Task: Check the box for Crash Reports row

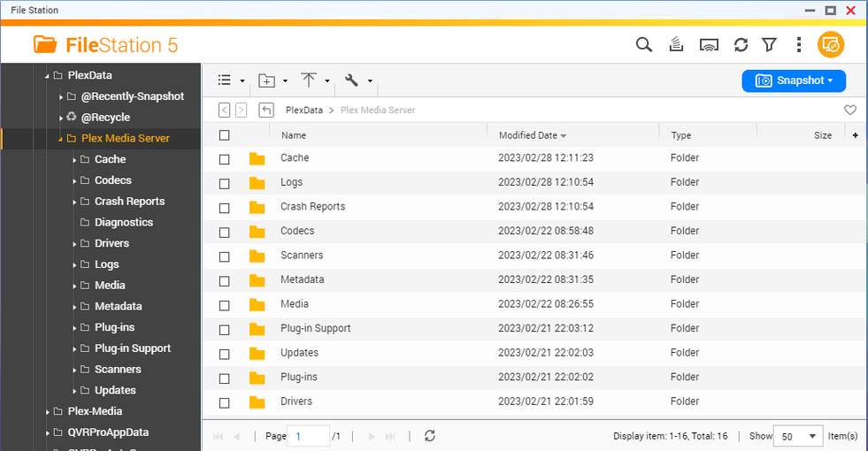Action: point(224,208)
